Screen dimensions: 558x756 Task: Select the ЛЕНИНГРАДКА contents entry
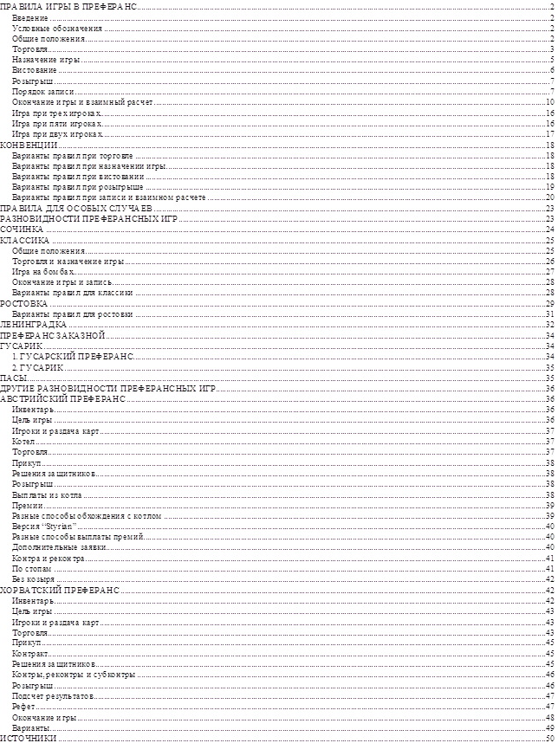click(33, 324)
